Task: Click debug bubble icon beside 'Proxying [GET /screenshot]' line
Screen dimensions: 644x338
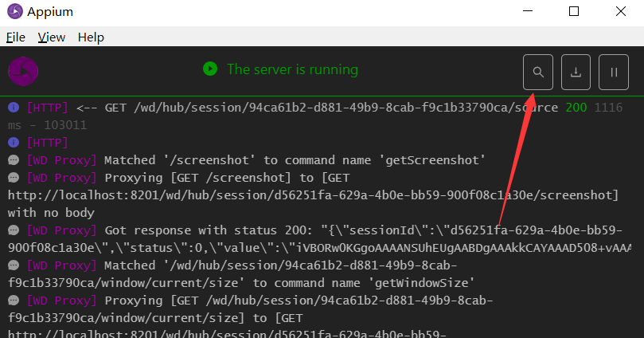Action: tap(14, 178)
